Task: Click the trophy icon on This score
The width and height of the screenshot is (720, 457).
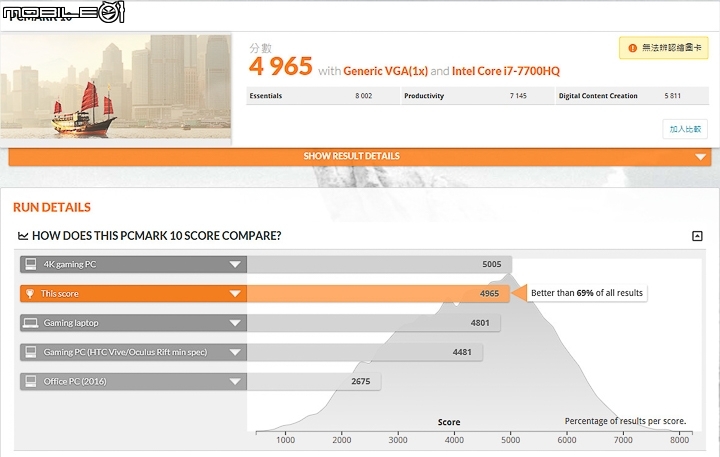Action: [x=30, y=293]
